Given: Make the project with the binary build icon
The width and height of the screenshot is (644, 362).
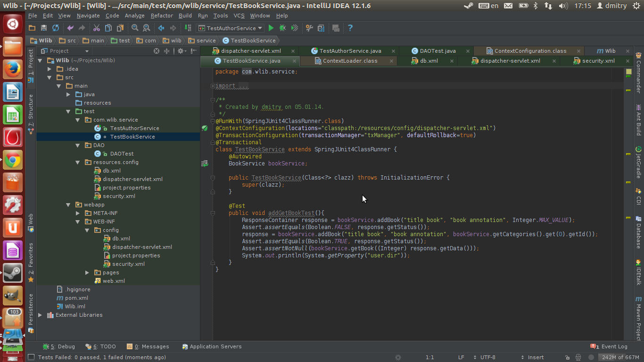Looking at the screenshot, I should pos(188,28).
